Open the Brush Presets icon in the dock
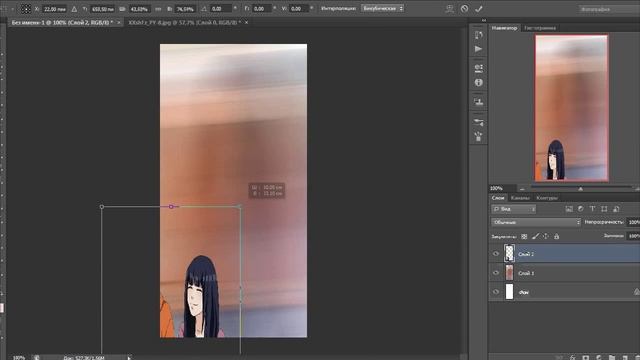This screenshot has height=360, width=640. (x=479, y=122)
